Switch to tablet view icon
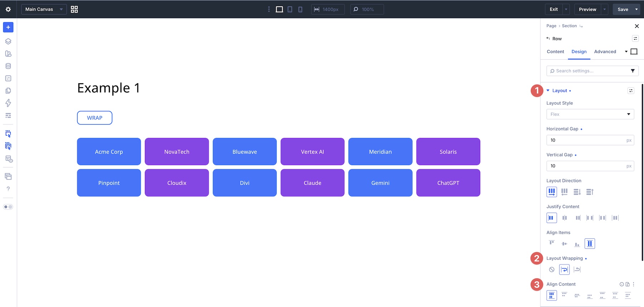Viewport: 644px width, 307px height. [x=290, y=9]
